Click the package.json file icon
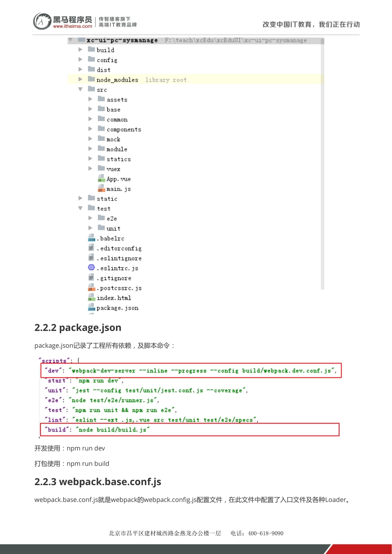The image size is (392, 554). pyautogui.click(x=91, y=308)
